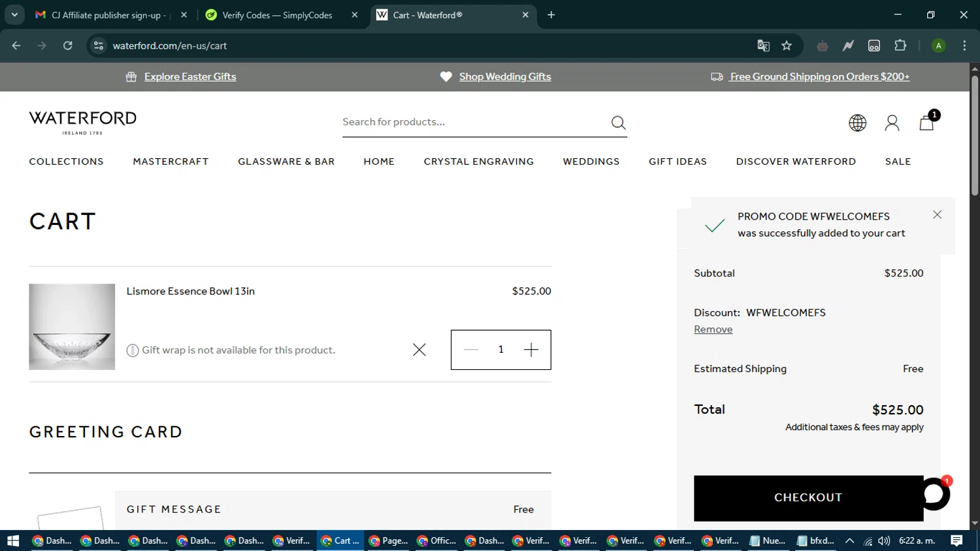Open the browser extensions puzzle icon
Viewport: 980px width, 551px height.
(x=900, y=46)
